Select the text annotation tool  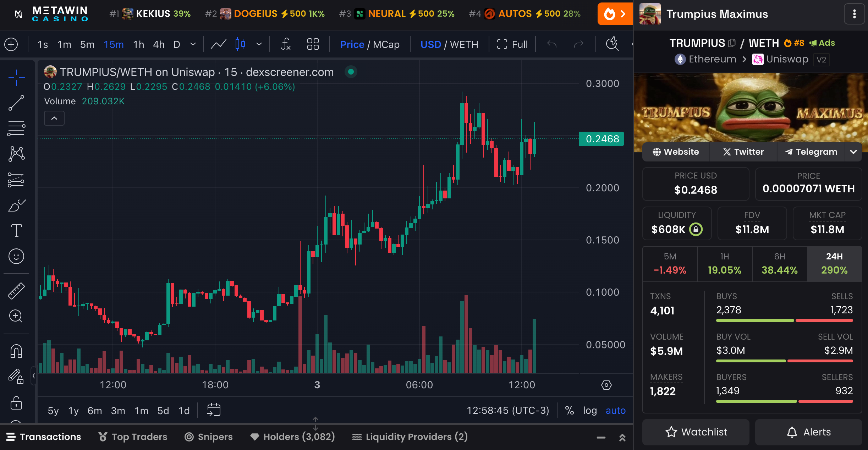click(x=16, y=231)
